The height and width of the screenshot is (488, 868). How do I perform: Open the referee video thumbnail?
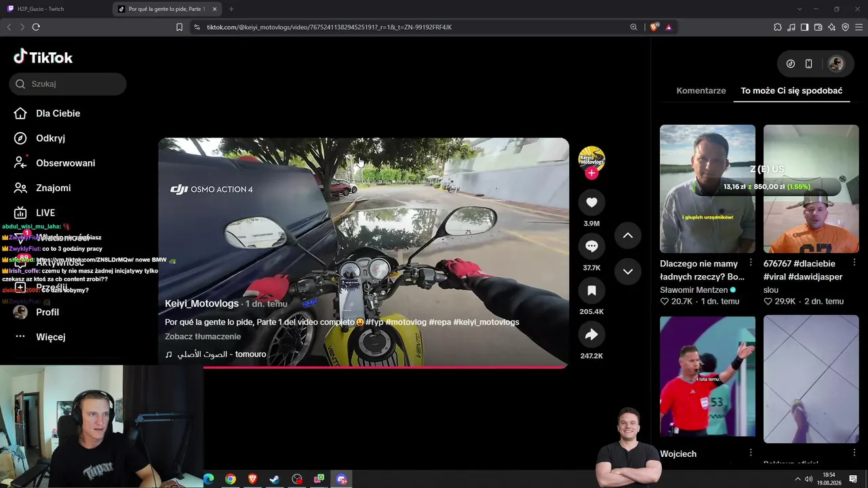[707, 376]
